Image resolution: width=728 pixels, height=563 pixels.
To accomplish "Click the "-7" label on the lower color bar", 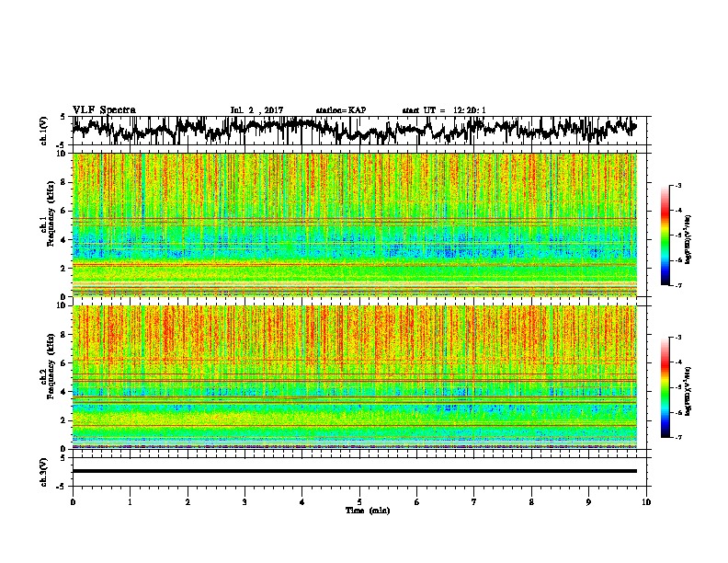I will (677, 437).
